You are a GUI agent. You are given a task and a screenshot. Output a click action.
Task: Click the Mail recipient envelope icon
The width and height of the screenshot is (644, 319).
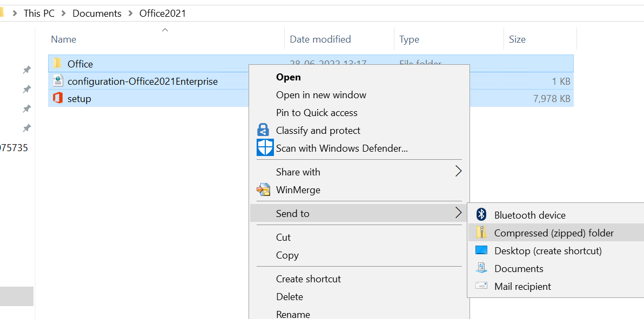(481, 286)
